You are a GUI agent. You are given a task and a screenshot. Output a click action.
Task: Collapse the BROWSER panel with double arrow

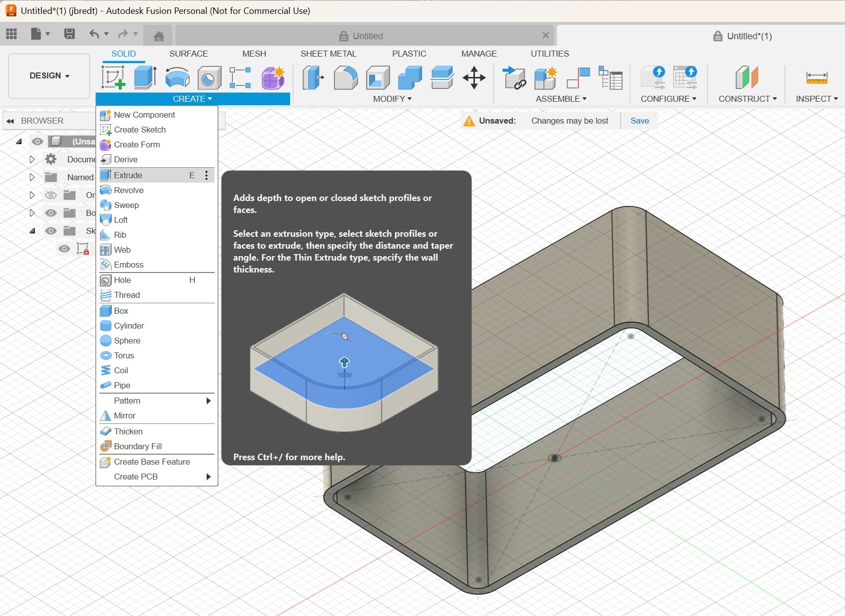point(10,121)
